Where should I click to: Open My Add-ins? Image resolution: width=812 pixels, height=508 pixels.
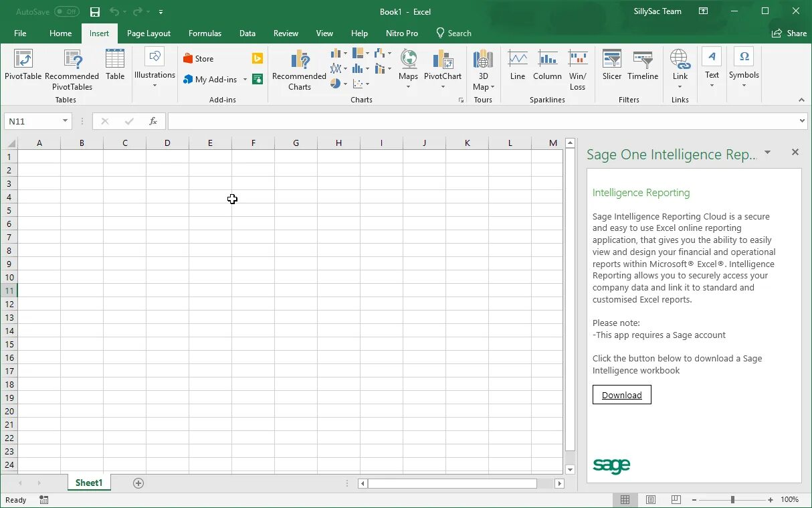point(210,79)
